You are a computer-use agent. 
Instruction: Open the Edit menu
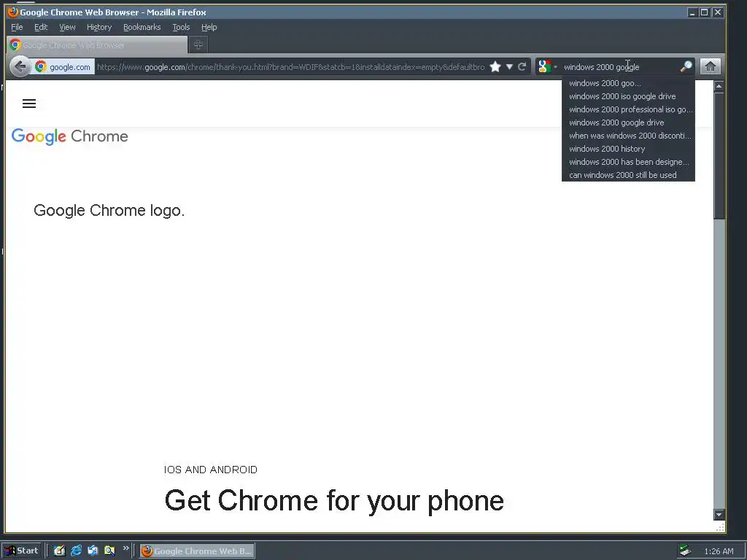click(41, 27)
